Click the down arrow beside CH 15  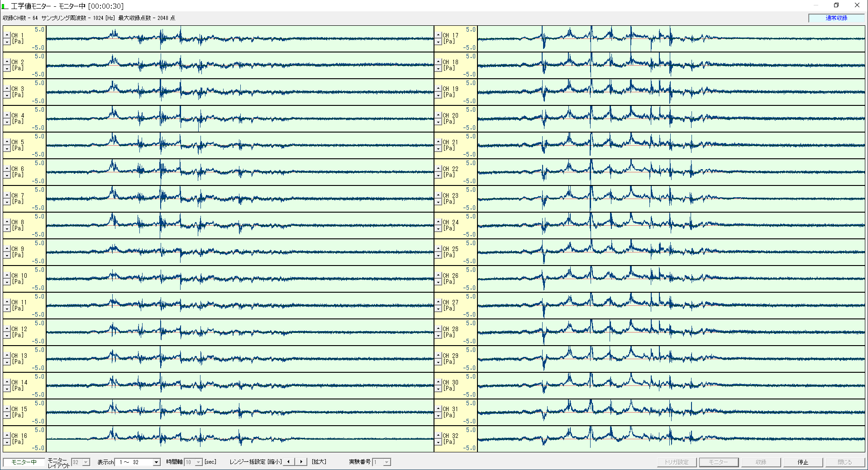click(7, 415)
